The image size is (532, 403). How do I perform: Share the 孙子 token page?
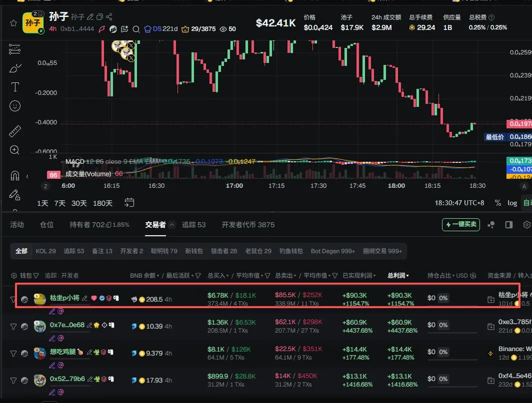pos(109,17)
